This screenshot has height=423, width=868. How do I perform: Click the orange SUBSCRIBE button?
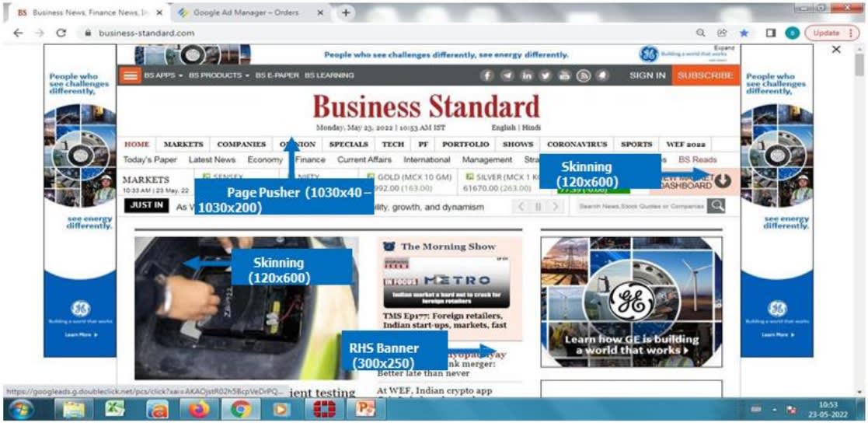pyautogui.click(x=706, y=75)
